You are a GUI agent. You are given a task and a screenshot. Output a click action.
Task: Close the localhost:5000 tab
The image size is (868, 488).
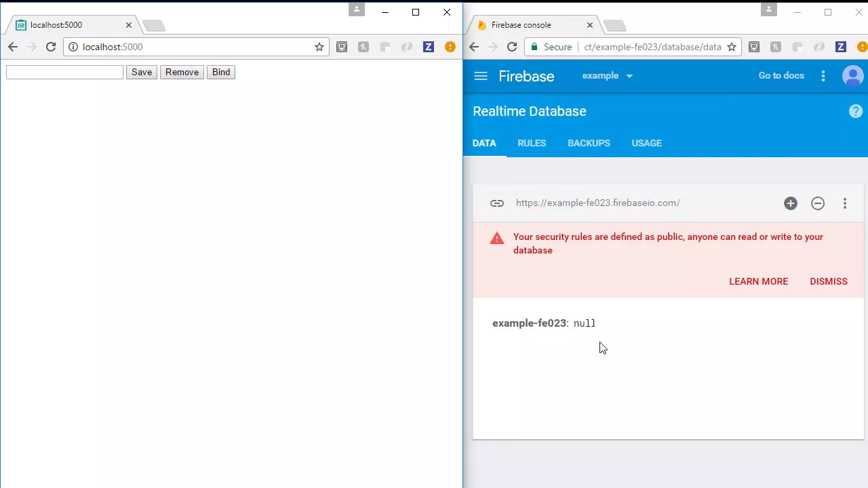coord(129,25)
